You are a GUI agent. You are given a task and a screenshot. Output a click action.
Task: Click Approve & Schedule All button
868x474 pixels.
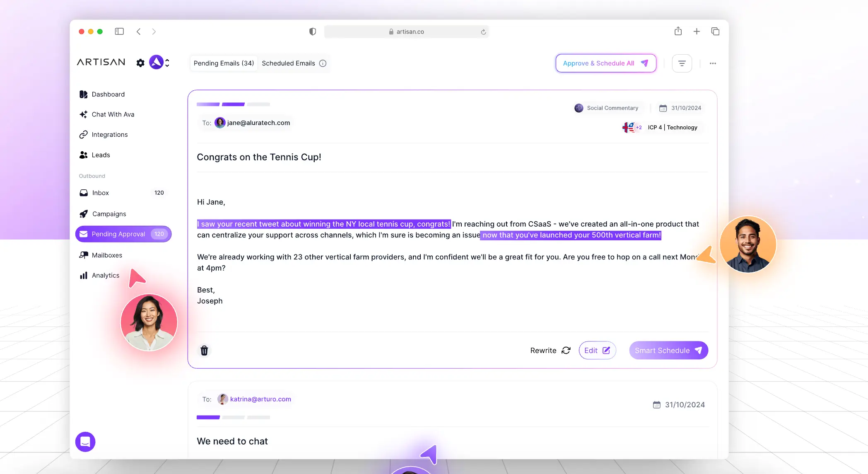click(x=605, y=63)
